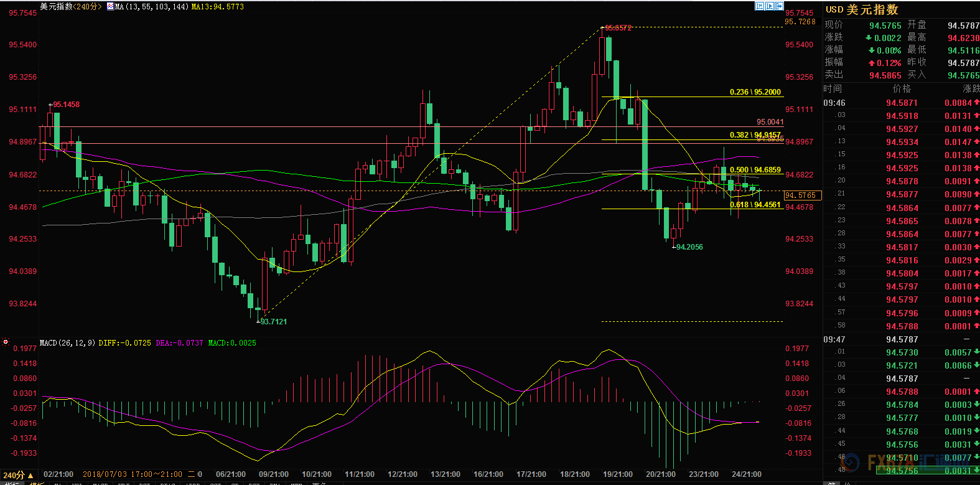Click the 19/21:00 time axis label
Screen dimensions: 980x485
(x=618, y=474)
